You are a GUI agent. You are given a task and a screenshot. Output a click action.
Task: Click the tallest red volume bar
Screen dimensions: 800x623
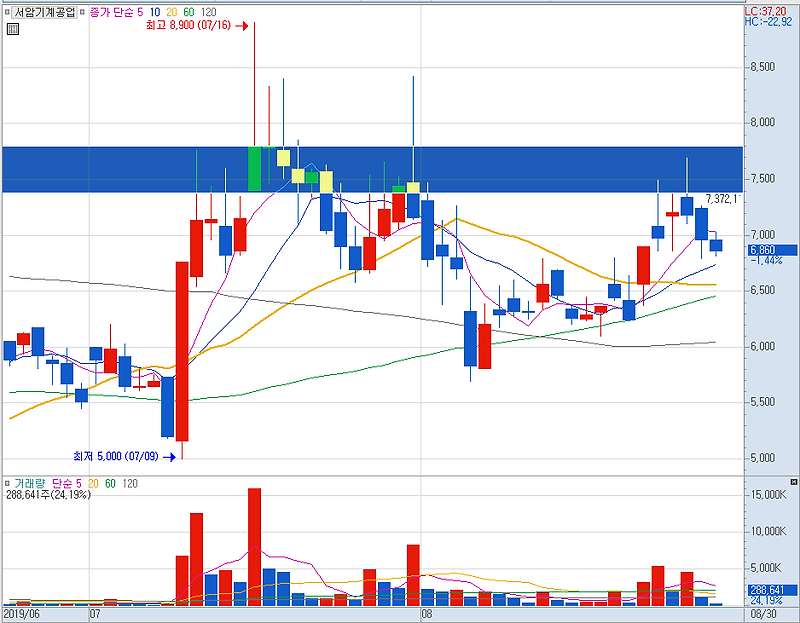[x=255, y=547]
